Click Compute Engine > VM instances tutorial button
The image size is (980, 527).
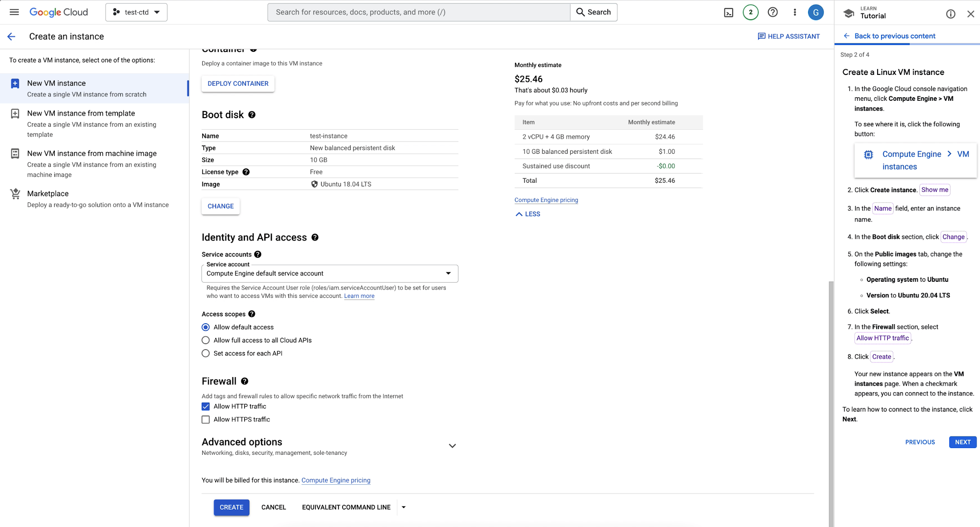[x=915, y=161]
